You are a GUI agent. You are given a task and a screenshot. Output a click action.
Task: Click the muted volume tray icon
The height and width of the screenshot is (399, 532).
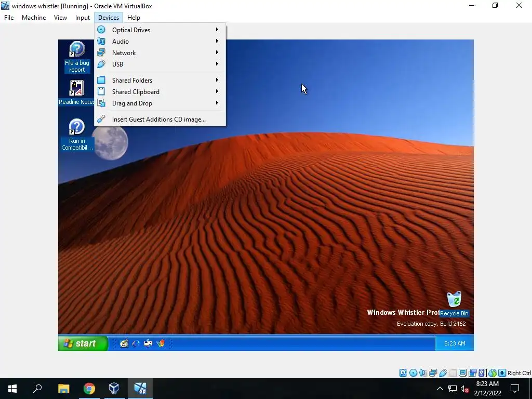tap(465, 389)
